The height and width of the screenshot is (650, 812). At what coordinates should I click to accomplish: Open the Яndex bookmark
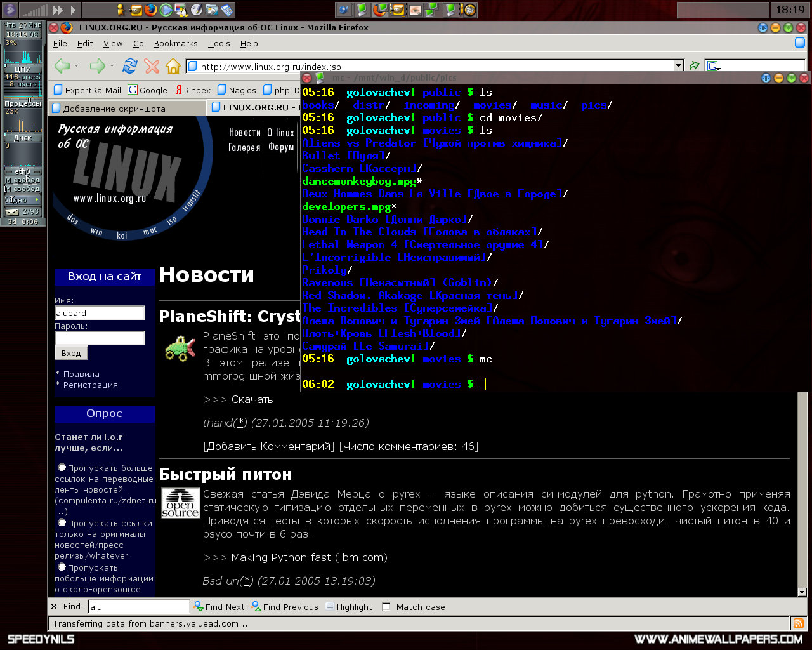tap(193, 90)
